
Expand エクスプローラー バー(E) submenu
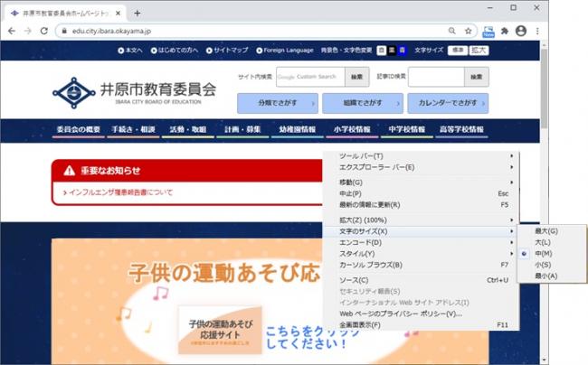[x=422, y=167]
